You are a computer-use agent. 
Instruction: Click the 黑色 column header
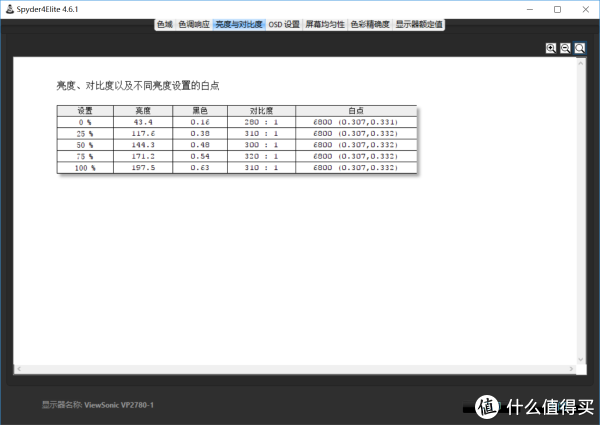(x=200, y=111)
